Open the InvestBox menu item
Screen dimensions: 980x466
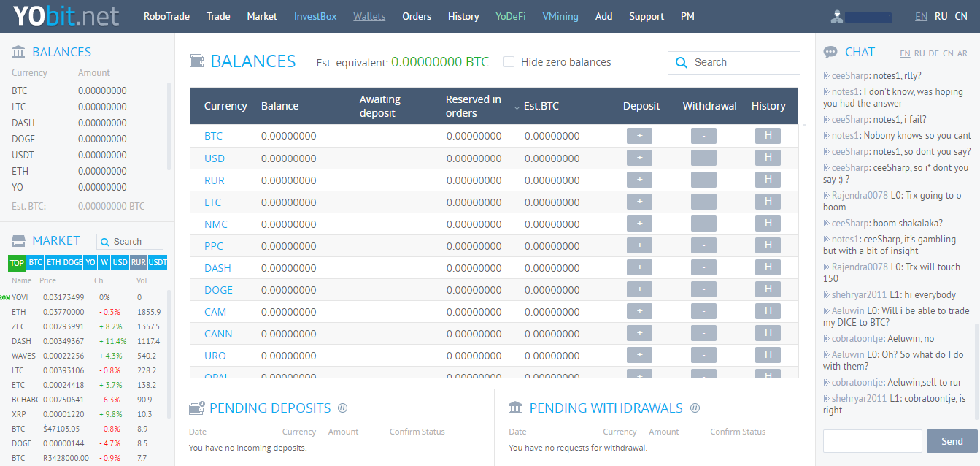tap(315, 16)
